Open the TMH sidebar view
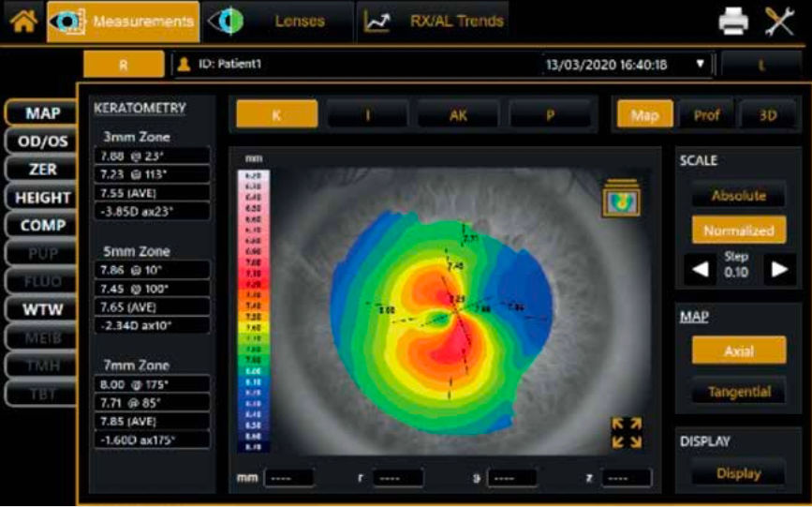 click(41, 366)
